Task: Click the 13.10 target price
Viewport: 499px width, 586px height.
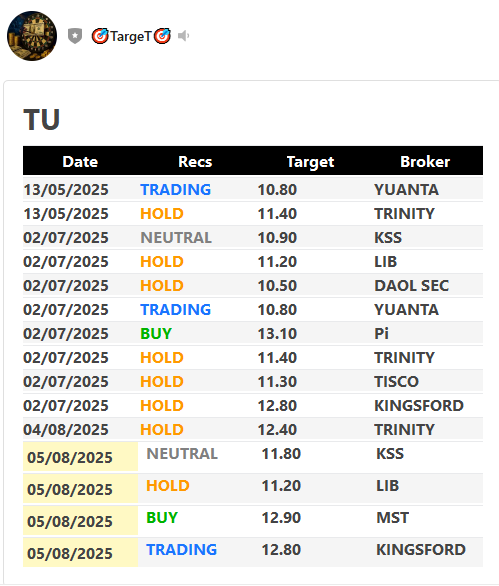Action: [277, 333]
